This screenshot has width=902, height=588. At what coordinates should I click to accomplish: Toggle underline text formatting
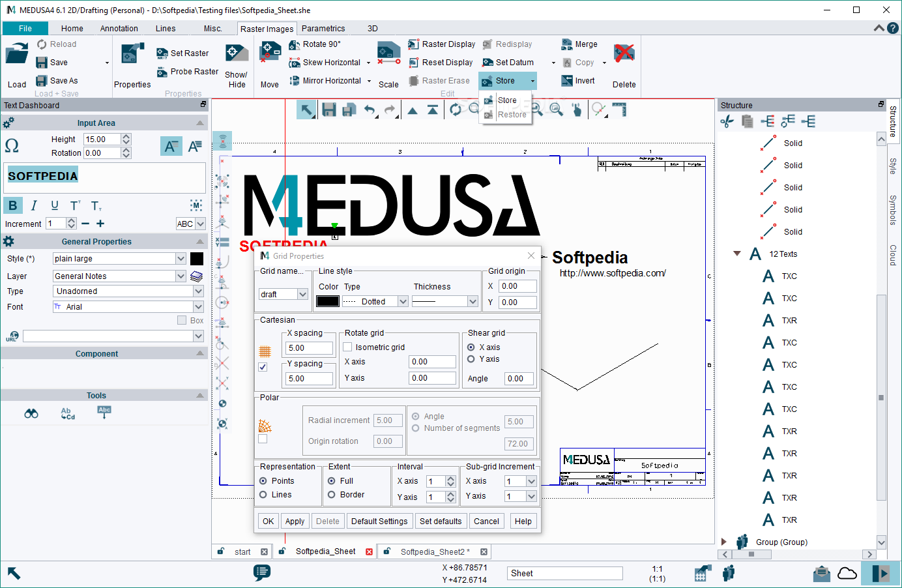click(x=55, y=205)
